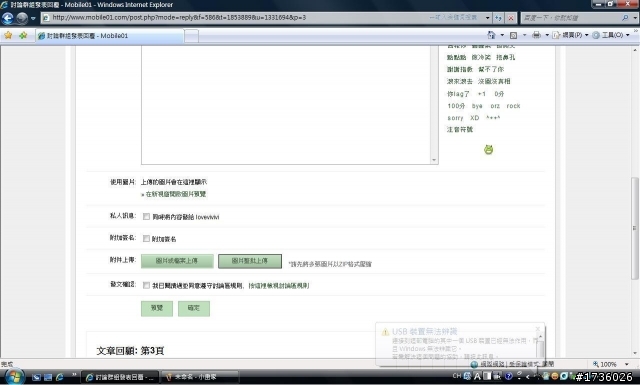Launch Internet Explorer from quick launch

pyautogui.click(x=60, y=377)
